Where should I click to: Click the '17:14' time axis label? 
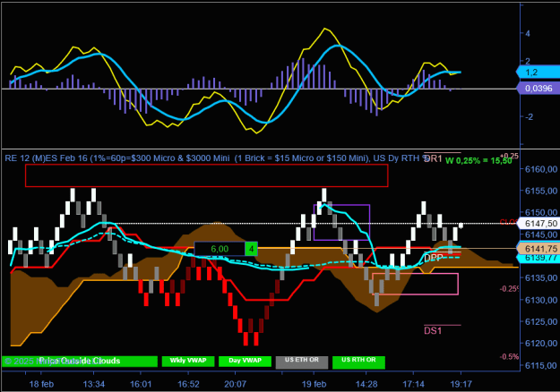click(x=414, y=384)
